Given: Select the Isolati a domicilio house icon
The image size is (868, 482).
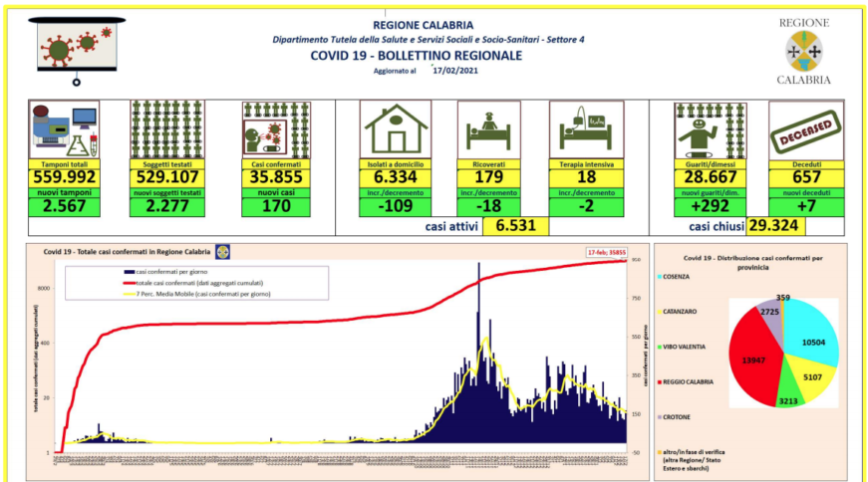Looking at the screenshot, I should 395,128.
